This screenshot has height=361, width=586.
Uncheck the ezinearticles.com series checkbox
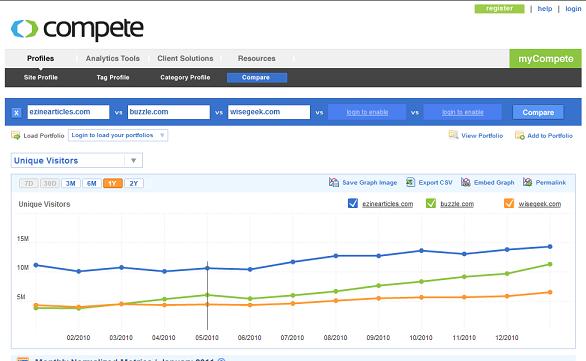point(353,203)
